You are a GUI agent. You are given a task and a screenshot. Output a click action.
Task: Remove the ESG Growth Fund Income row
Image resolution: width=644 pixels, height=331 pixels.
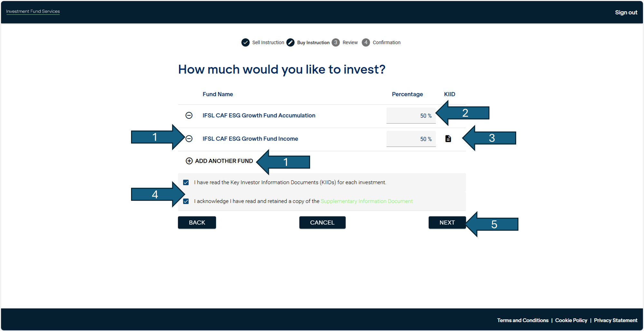189,139
